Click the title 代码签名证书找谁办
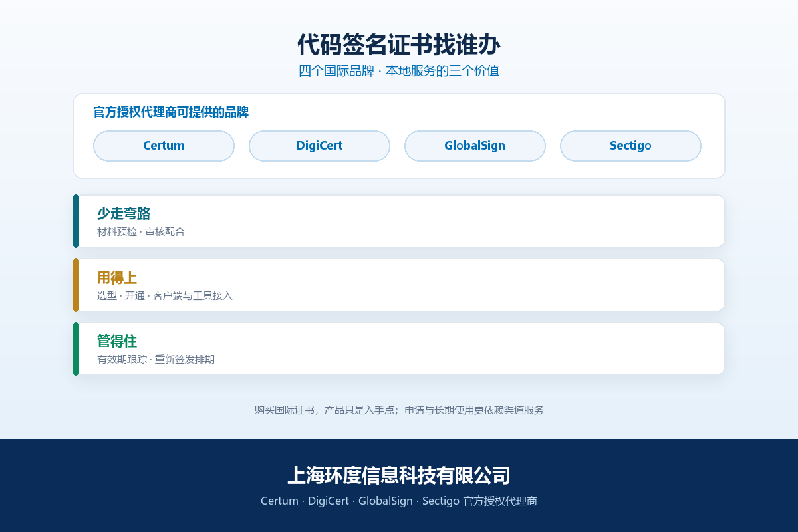 coord(399,45)
